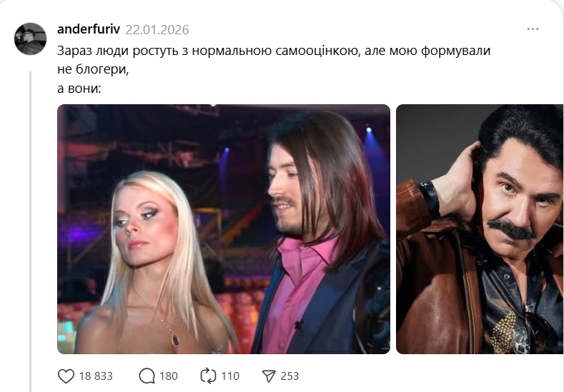Open the post via the 22.01.2026 date
The width and height of the screenshot is (564, 392).
pos(157,29)
